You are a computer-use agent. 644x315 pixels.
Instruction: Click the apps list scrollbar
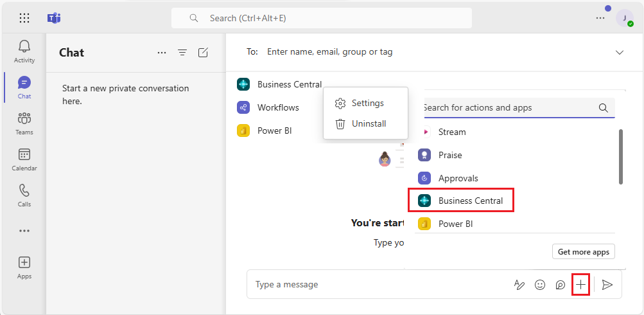coord(620,157)
